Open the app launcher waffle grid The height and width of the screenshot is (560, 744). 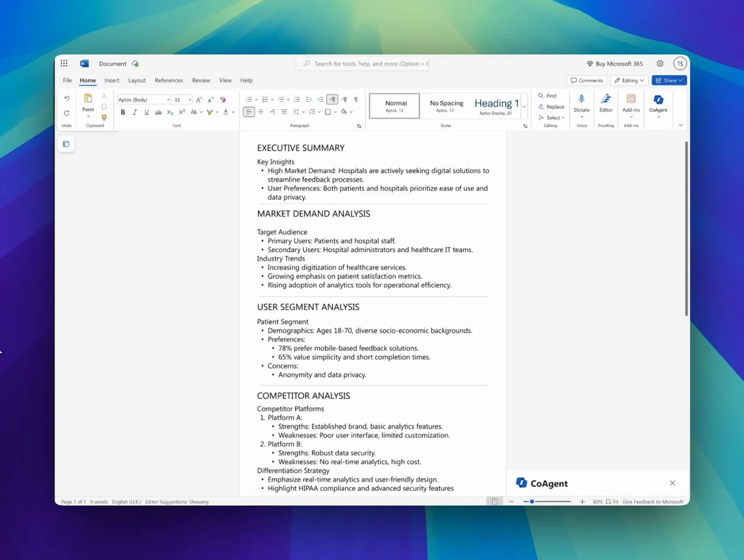pyautogui.click(x=64, y=63)
